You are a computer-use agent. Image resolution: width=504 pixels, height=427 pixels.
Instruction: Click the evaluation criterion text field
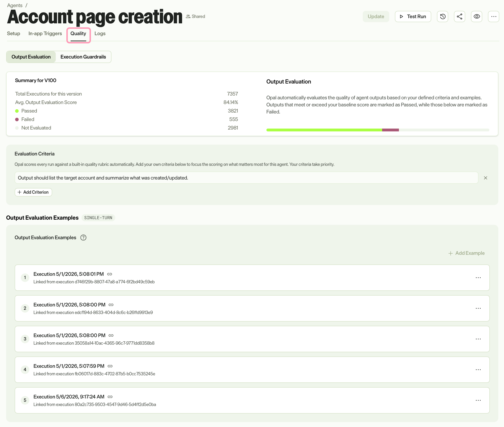pyautogui.click(x=246, y=178)
